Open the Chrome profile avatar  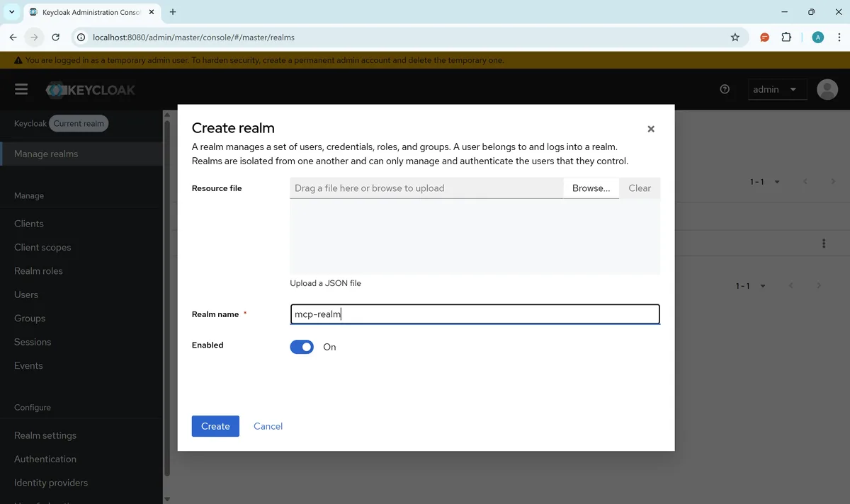click(x=818, y=38)
